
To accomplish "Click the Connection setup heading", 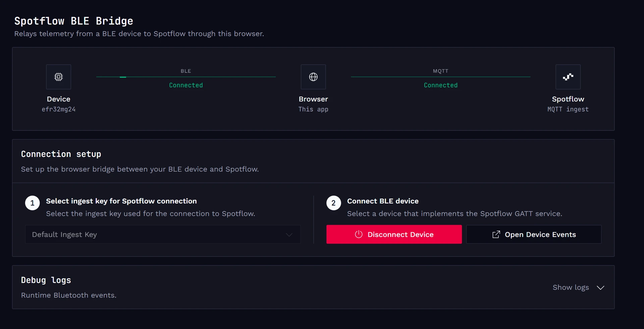I will [x=61, y=154].
